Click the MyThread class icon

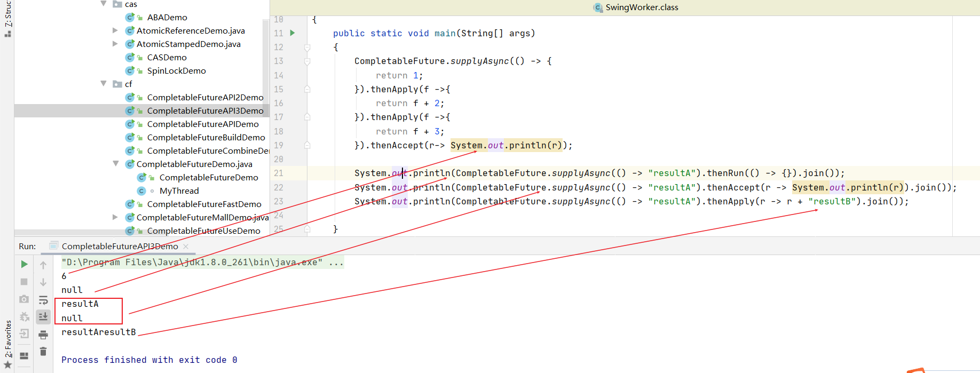tap(141, 191)
